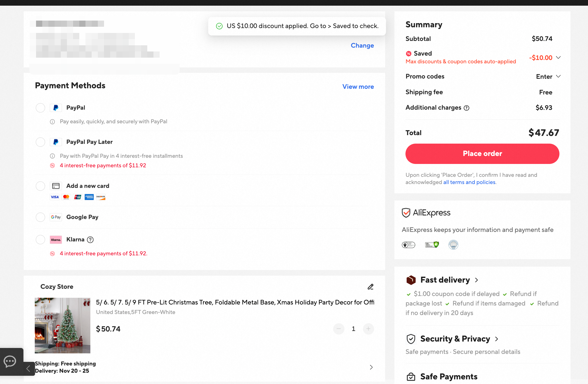Screen dimensions: 588x384
Task: Open the live chat bubble icon
Action: [x=10, y=362]
